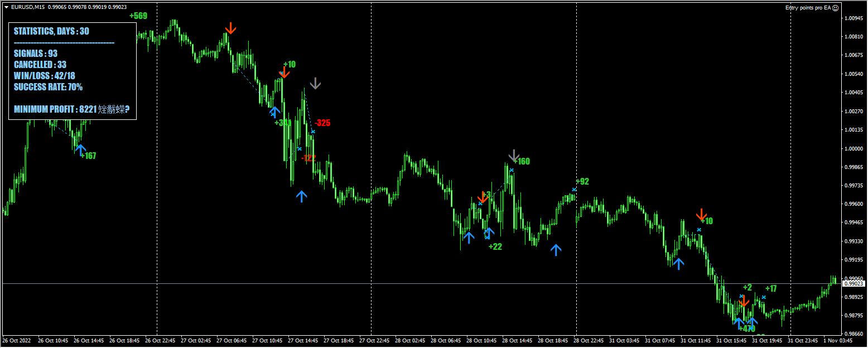Open the triangle dropdown beside EURUSD,M15

pos(6,7)
